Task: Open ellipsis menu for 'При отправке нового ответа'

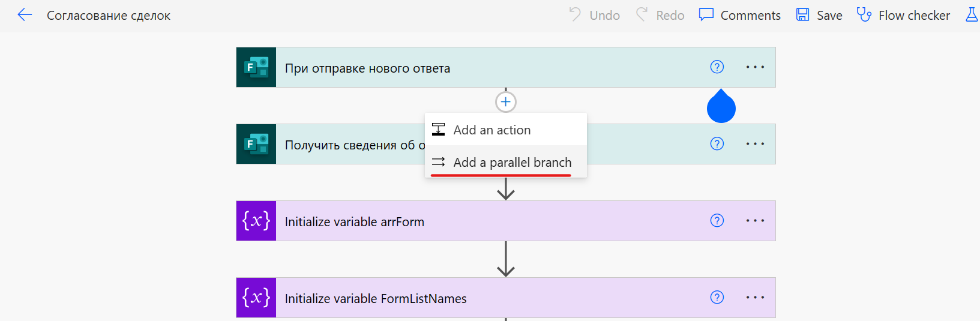Action: pyautogui.click(x=755, y=67)
